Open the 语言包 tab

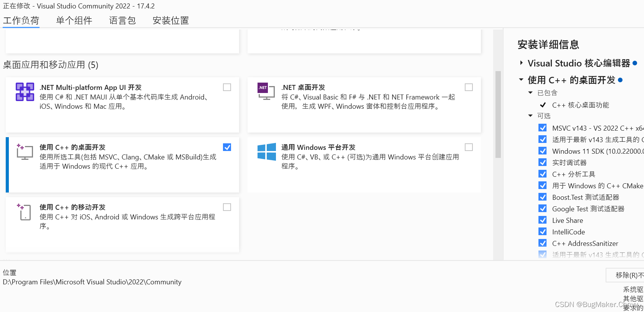click(122, 20)
